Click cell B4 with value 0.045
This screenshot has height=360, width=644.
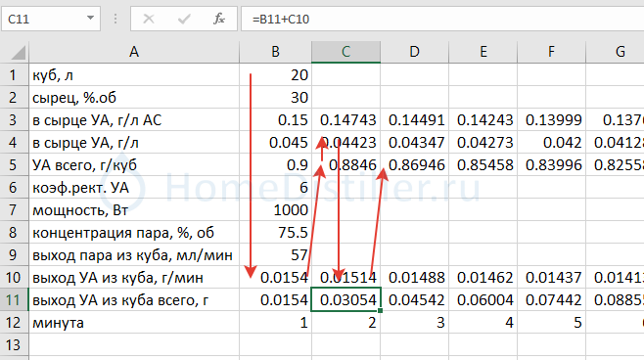coord(276,143)
